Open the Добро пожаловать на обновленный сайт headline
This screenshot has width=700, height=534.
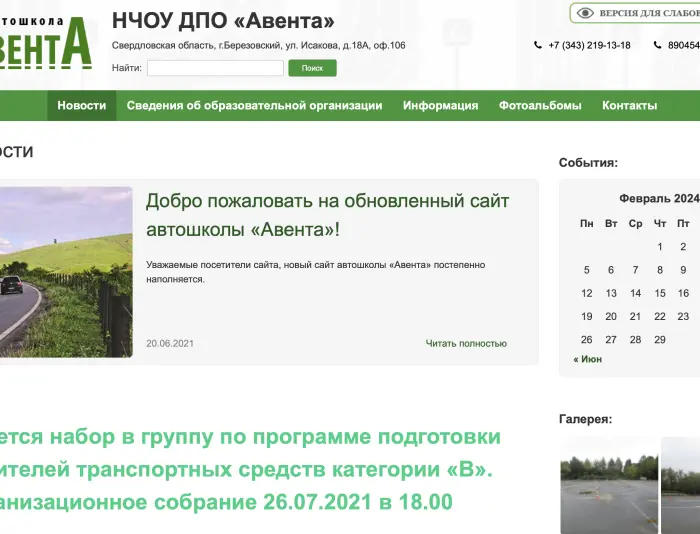(x=328, y=215)
